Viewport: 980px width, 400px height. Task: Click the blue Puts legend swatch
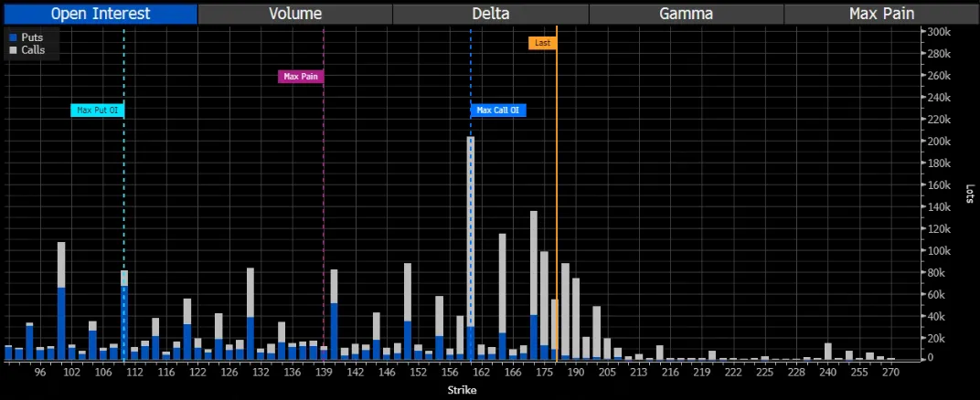12,37
